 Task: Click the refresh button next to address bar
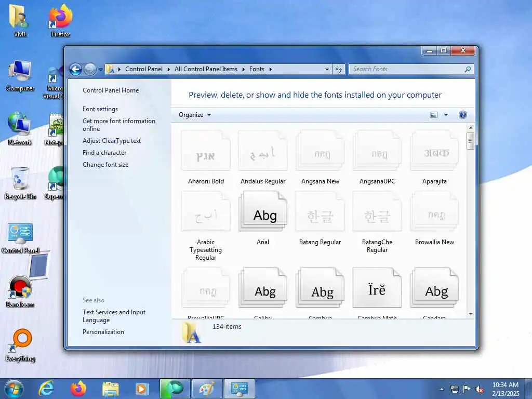point(339,69)
